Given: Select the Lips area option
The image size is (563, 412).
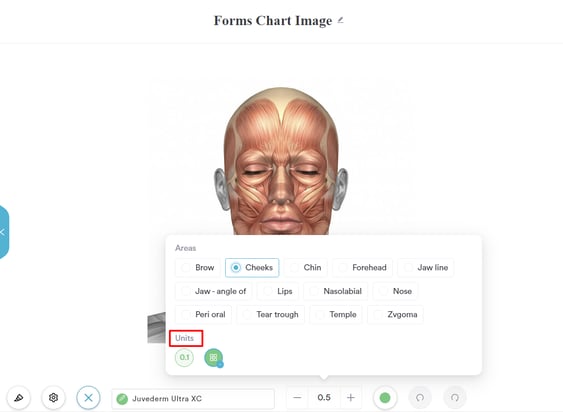Looking at the screenshot, I should point(278,291).
